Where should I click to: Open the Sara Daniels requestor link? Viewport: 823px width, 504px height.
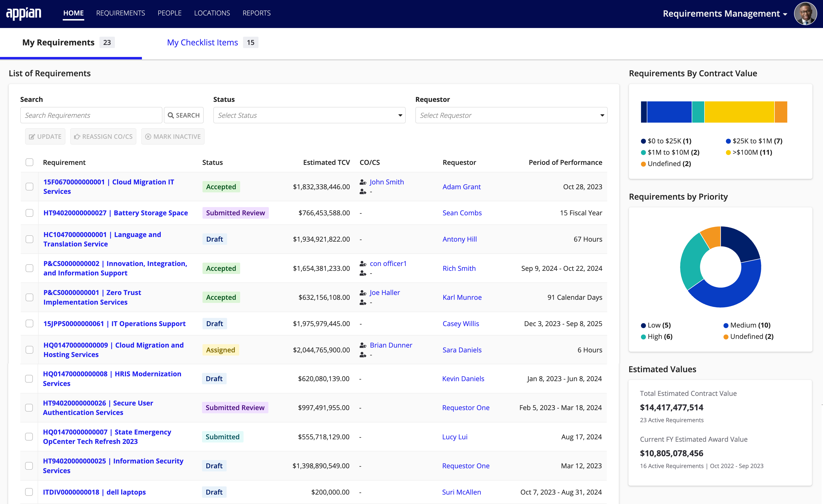click(462, 350)
